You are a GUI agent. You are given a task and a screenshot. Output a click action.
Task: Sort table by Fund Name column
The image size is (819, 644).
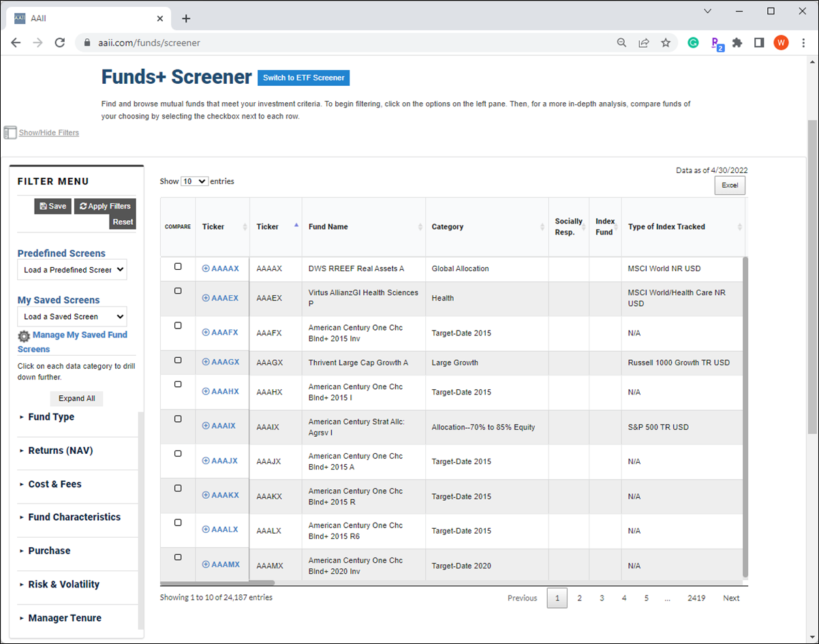364,227
